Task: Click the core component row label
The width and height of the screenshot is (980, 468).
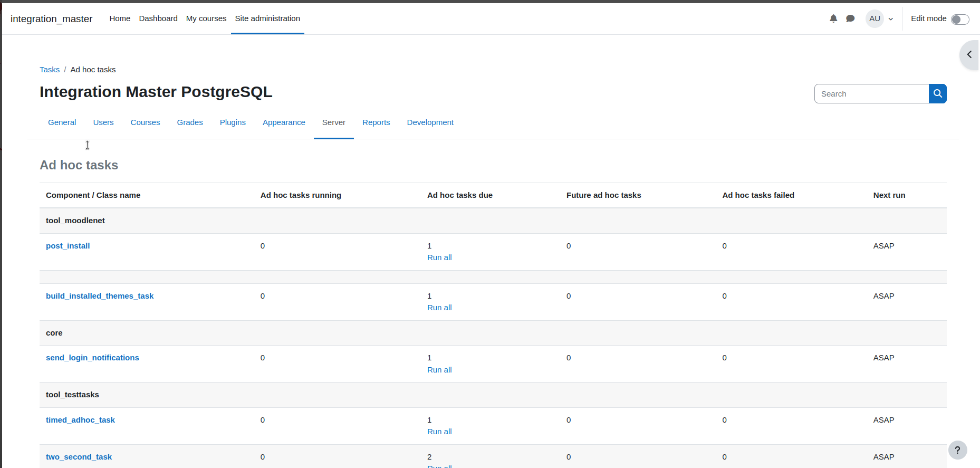Action: click(54, 333)
